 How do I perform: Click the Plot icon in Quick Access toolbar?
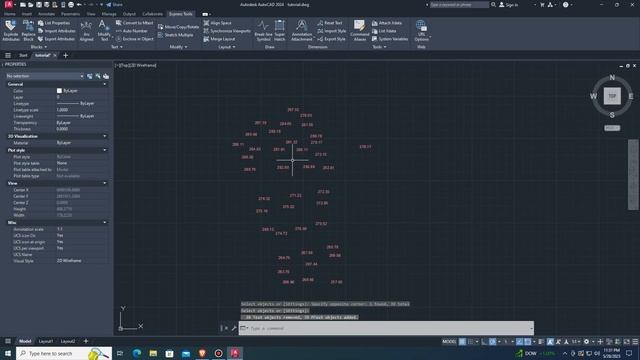coord(71,5)
